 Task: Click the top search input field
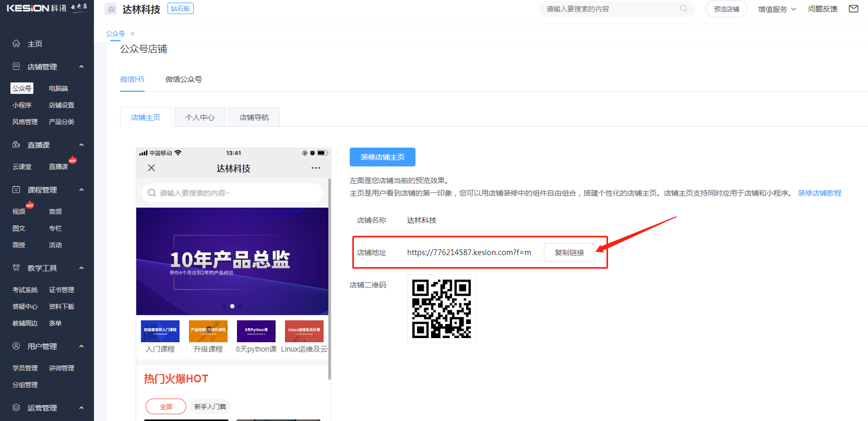(x=611, y=9)
